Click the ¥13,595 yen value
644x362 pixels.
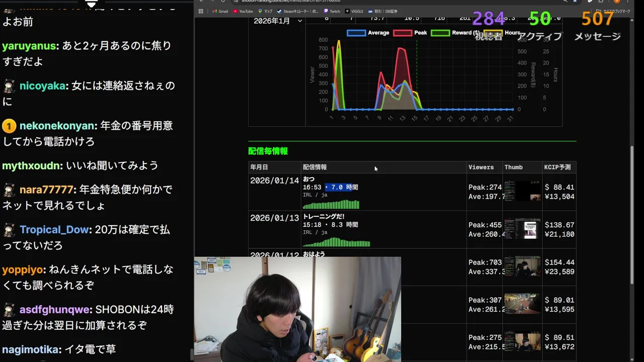(559, 310)
